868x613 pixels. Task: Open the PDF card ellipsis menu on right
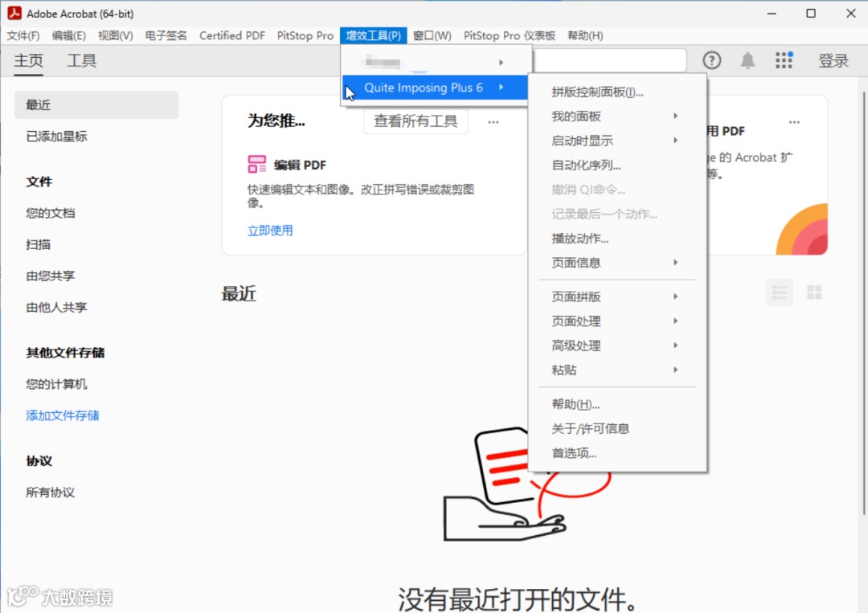point(794,121)
